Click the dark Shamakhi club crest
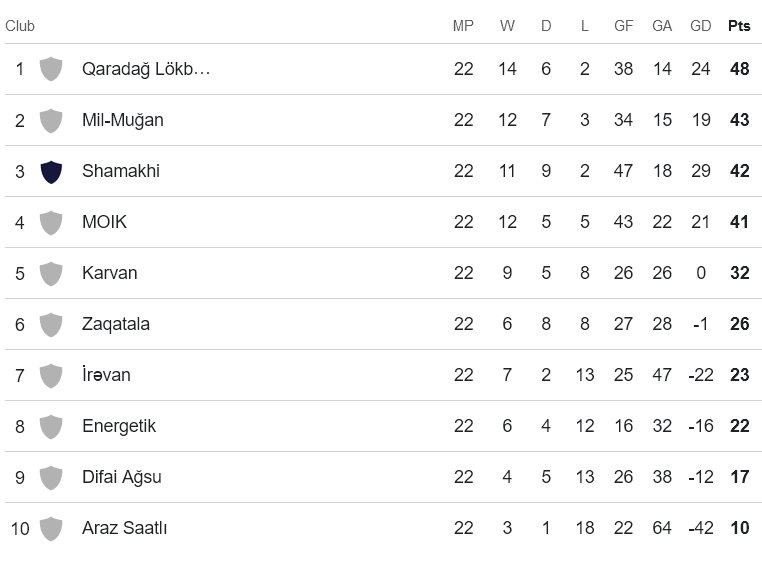The image size is (762, 565). tap(51, 171)
